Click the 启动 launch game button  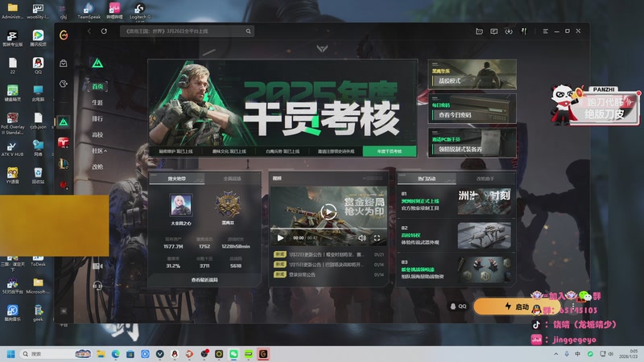click(x=517, y=306)
